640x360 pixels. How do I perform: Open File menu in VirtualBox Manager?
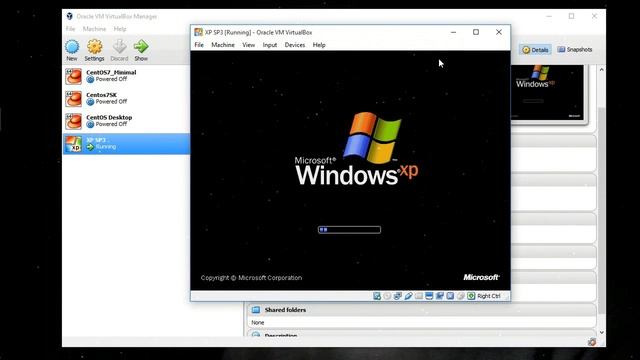[x=71, y=29]
